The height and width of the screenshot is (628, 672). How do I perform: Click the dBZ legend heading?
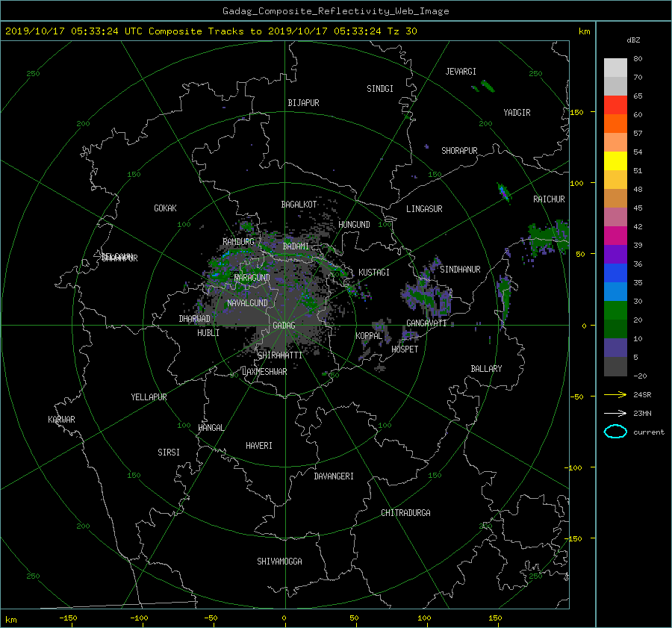click(x=633, y=40)
